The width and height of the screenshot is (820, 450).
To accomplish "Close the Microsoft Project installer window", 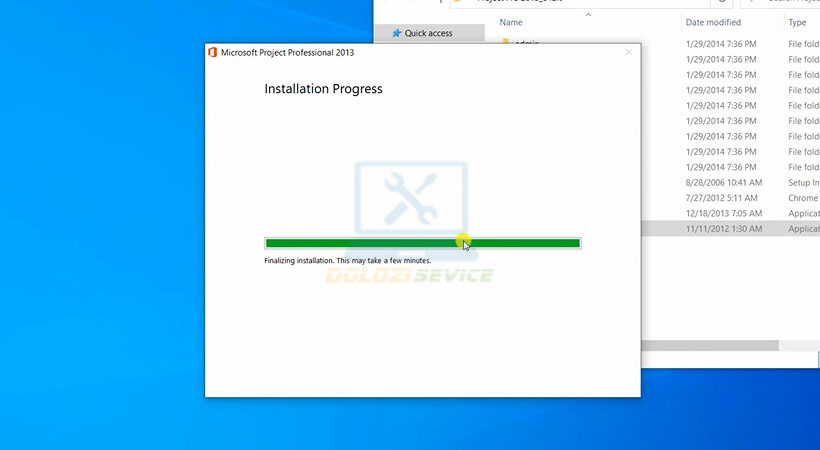I will tap(628, 52).
